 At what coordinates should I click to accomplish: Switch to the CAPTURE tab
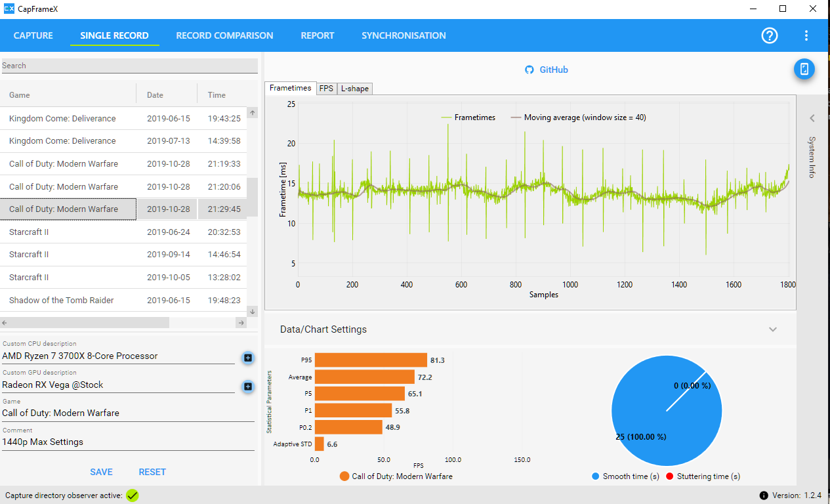pos(33,35)
